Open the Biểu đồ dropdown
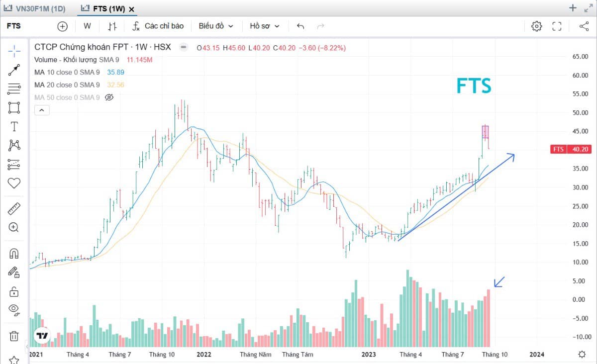 pos(216,26)
